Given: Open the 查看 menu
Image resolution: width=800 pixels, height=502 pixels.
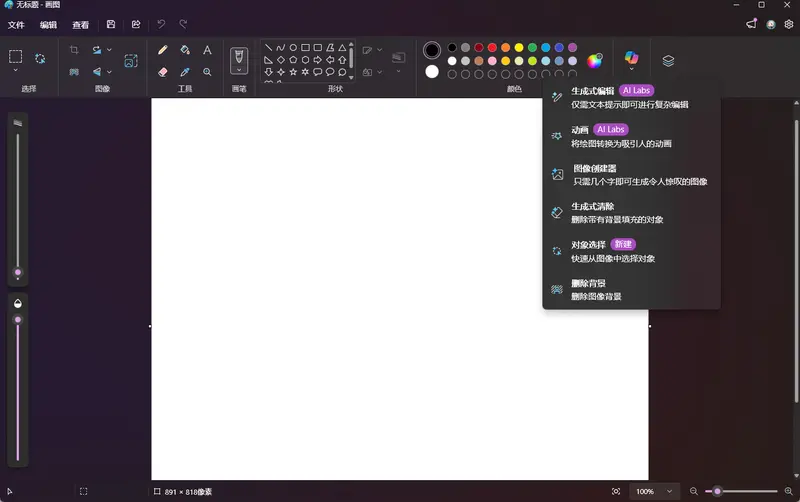Looking at the screenshot, I should [x=81, y=24].
